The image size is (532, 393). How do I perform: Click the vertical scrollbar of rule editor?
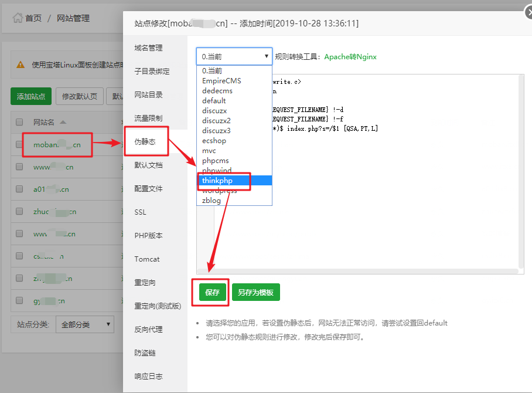(x=521, y=171)
